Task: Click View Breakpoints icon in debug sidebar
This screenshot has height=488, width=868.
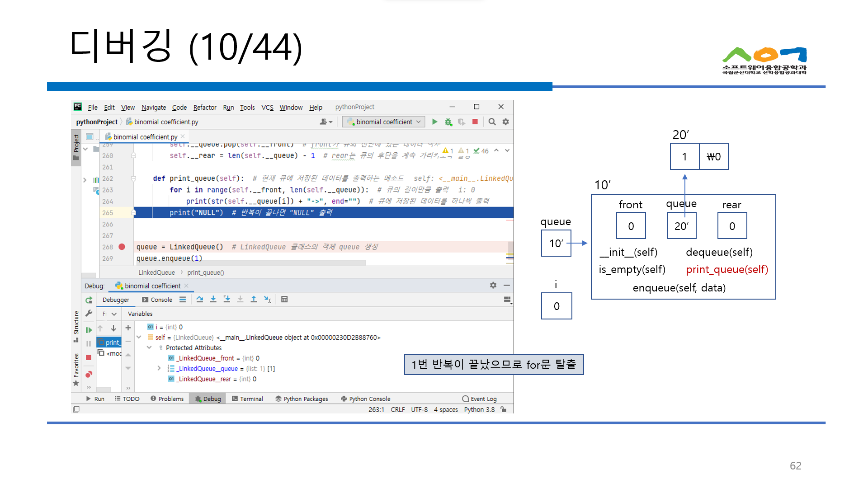Action: [89, 374]
